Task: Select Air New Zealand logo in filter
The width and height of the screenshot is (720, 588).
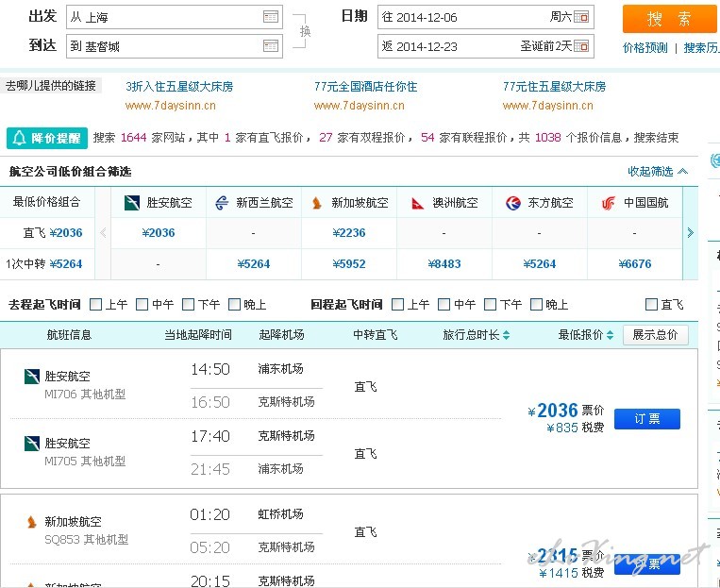Action: pyautogui.click(x=222, y=203)
